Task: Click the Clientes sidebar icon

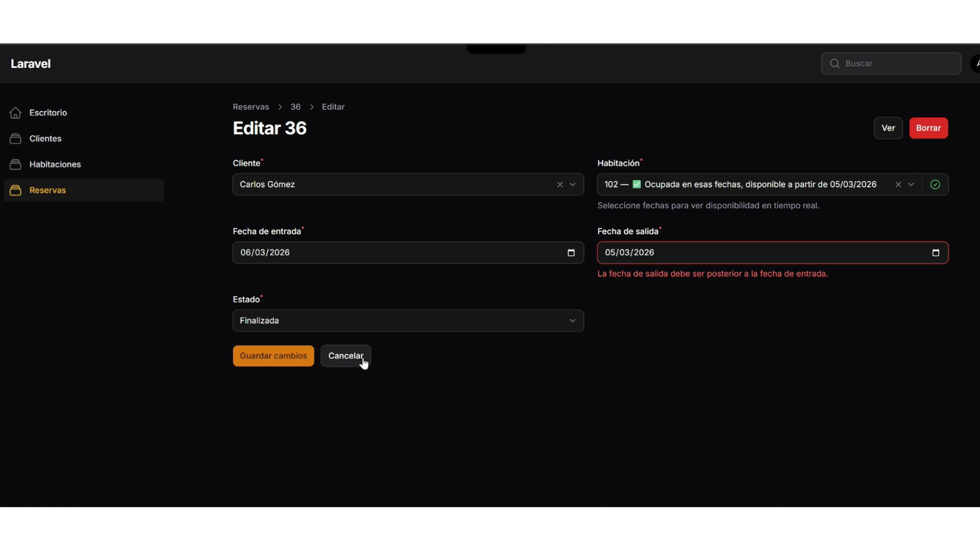Action: (x=15, y=139)
